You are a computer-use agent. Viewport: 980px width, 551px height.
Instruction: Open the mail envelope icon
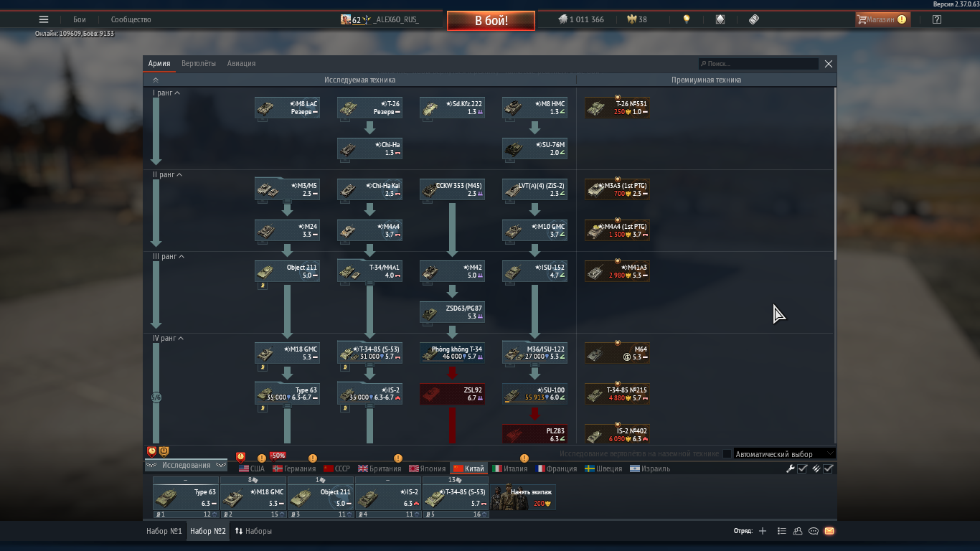(829, 532)
